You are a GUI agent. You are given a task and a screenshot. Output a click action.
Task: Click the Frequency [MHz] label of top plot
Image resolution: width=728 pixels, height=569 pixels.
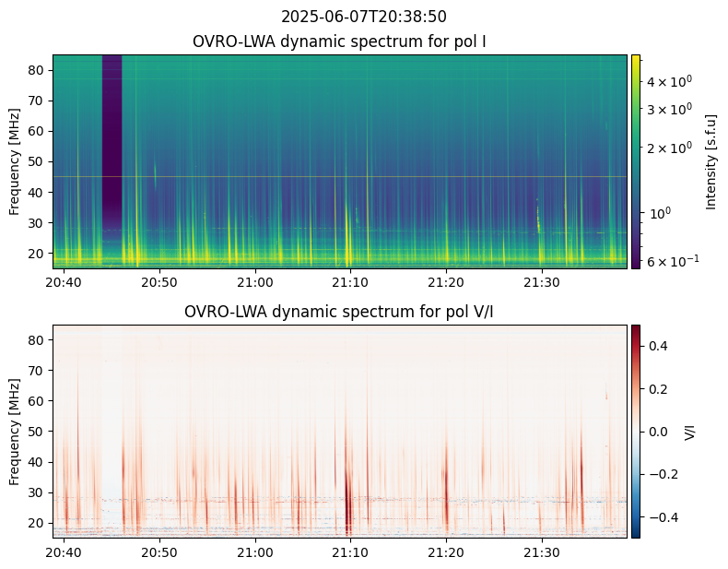(15, 161)
